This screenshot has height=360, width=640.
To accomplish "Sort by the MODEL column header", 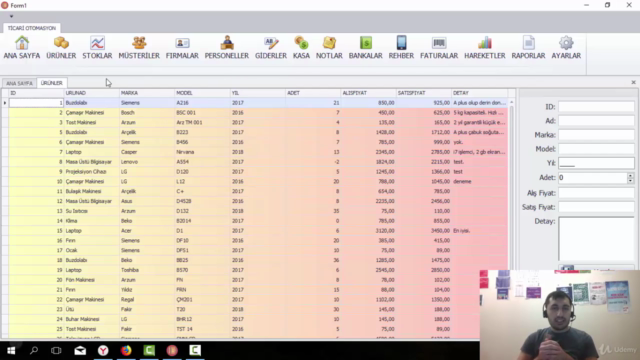I will pos(202,93).
